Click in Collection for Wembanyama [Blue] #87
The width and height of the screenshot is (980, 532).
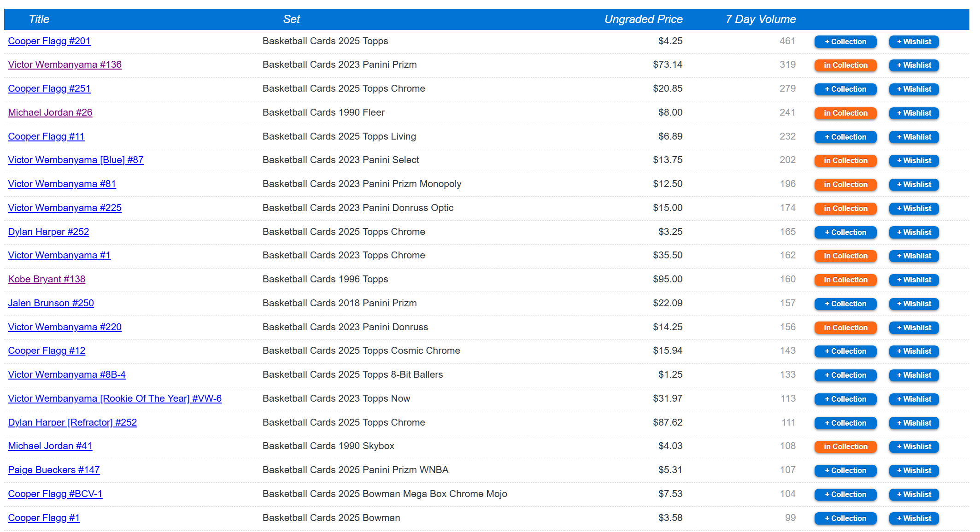pyautogui.click(x=845, y=161)
